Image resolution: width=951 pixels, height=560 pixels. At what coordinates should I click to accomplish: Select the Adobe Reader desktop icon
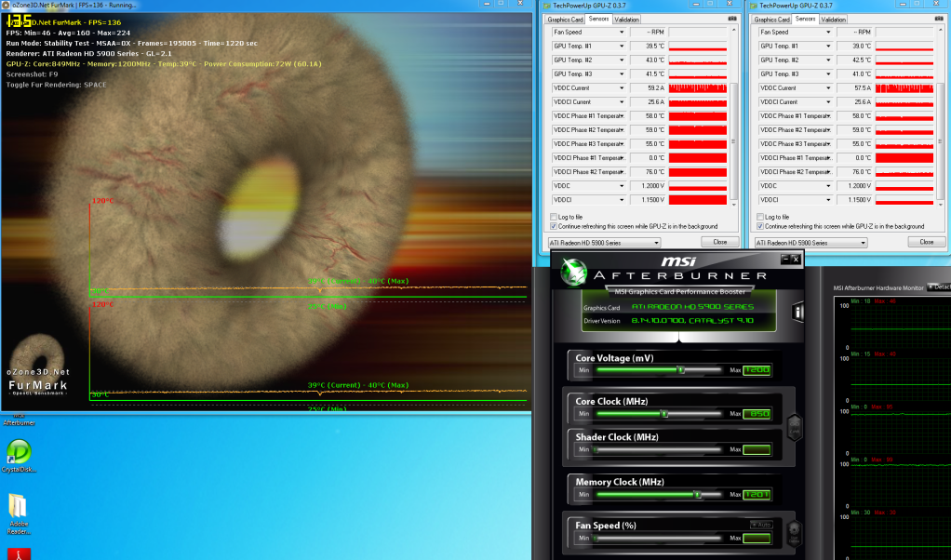coord(19,513)
